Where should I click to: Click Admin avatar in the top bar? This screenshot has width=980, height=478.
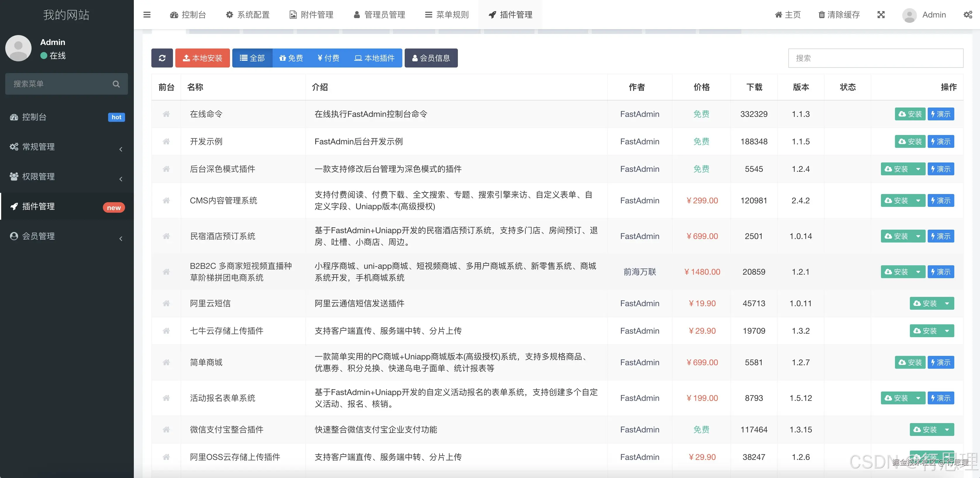tap(909, 15)
